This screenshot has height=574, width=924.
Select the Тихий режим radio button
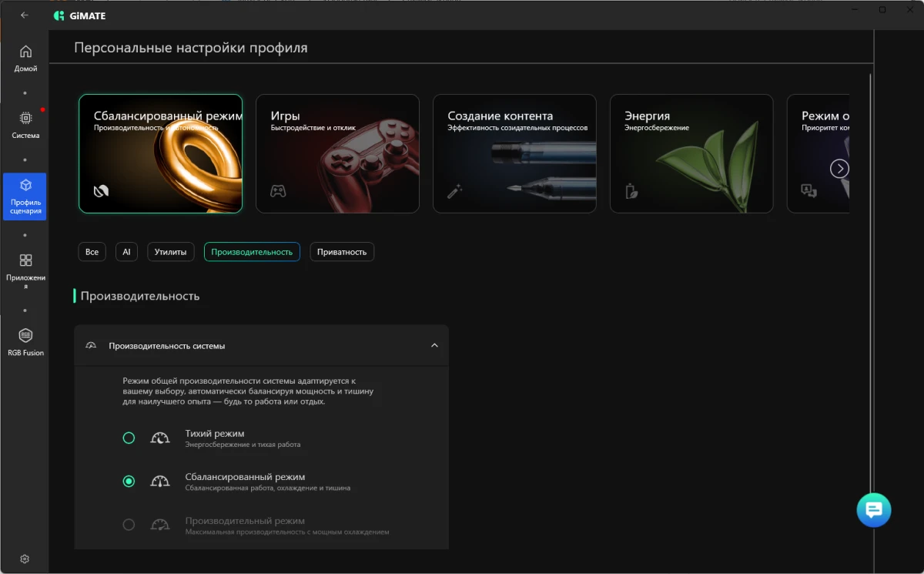[129, 438]
